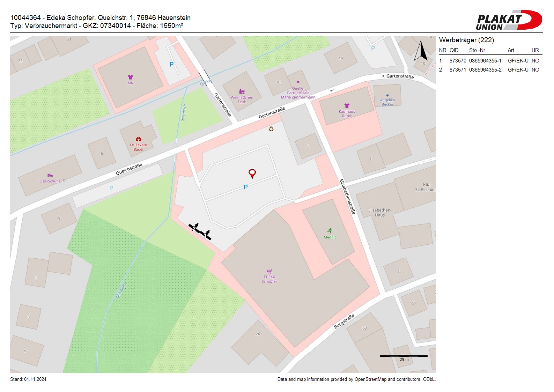Select the Weinlädchen Feith wine shop icon

click(242, 91)
